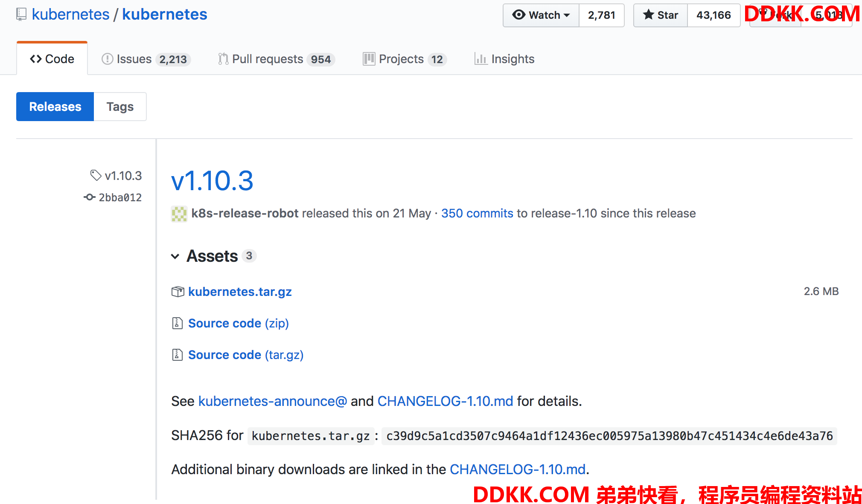Download kubernetes.tar.gz

tap(240, 292)
